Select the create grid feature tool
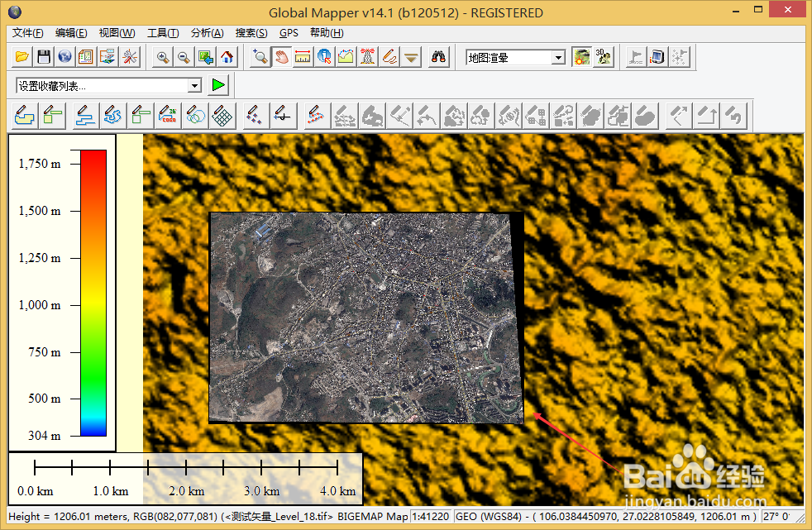This screenshot has height=530, width=812. click(x=222, y=116)
